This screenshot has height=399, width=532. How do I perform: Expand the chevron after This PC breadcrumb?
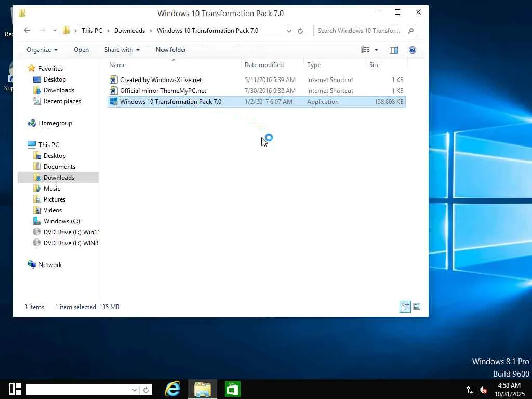(x=108, y=31)
